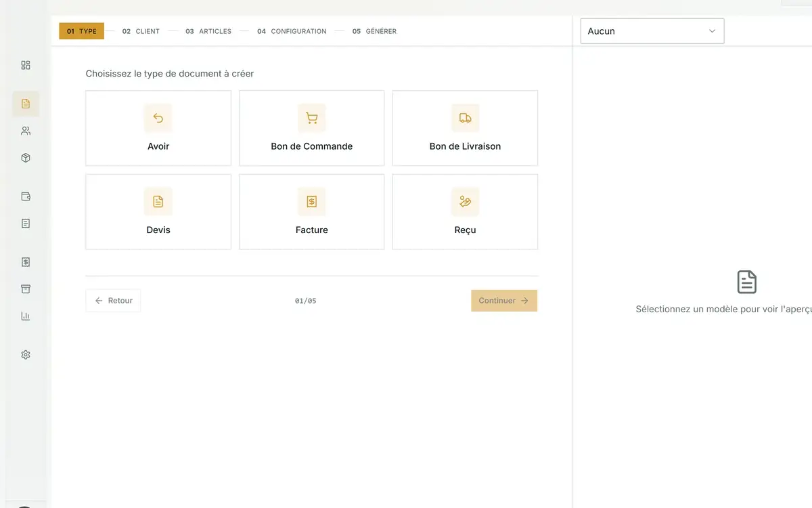Open the receipt list icon in sidebar
The height and width of the screenshot is (508, 812).
coord(26,224)
